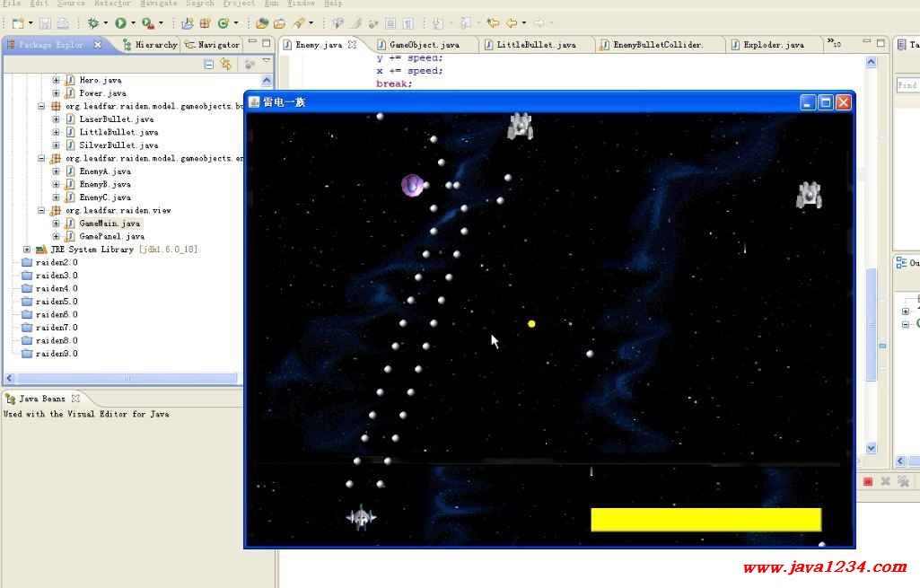Expand the EnemyA.java tree node
The width and height of the screenshot is (920, 588).
tap(56, 171)
